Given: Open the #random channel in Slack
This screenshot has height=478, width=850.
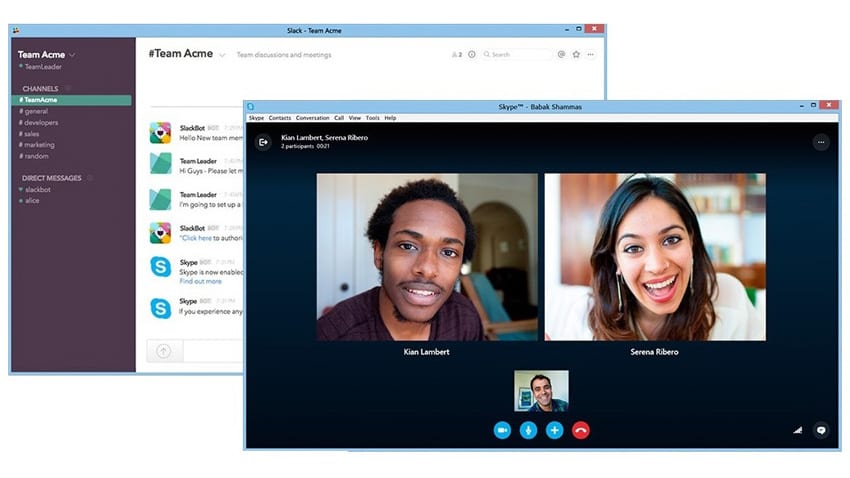Looking at the screenshot, I should [x=34, y=156].
